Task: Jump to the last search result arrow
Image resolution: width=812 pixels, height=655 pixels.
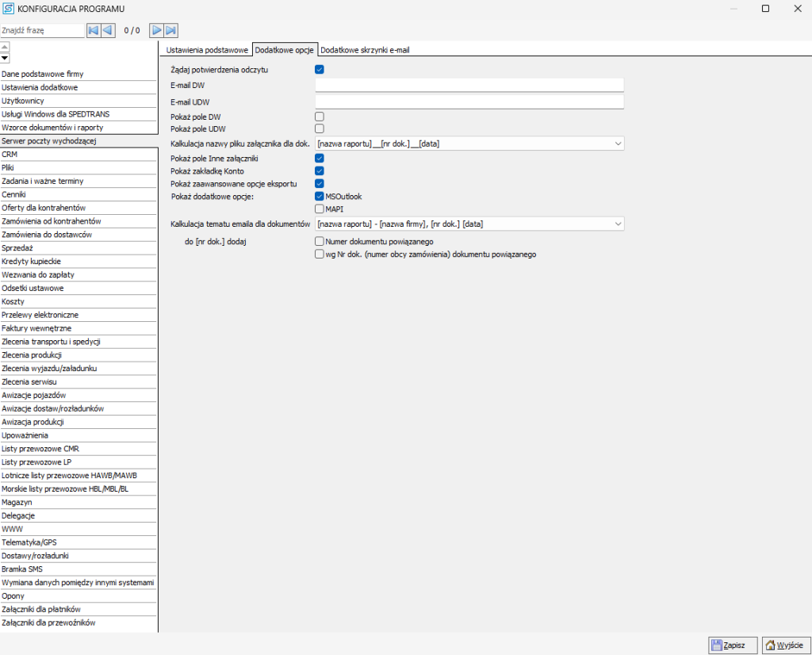Action: [x=170, y=30]
